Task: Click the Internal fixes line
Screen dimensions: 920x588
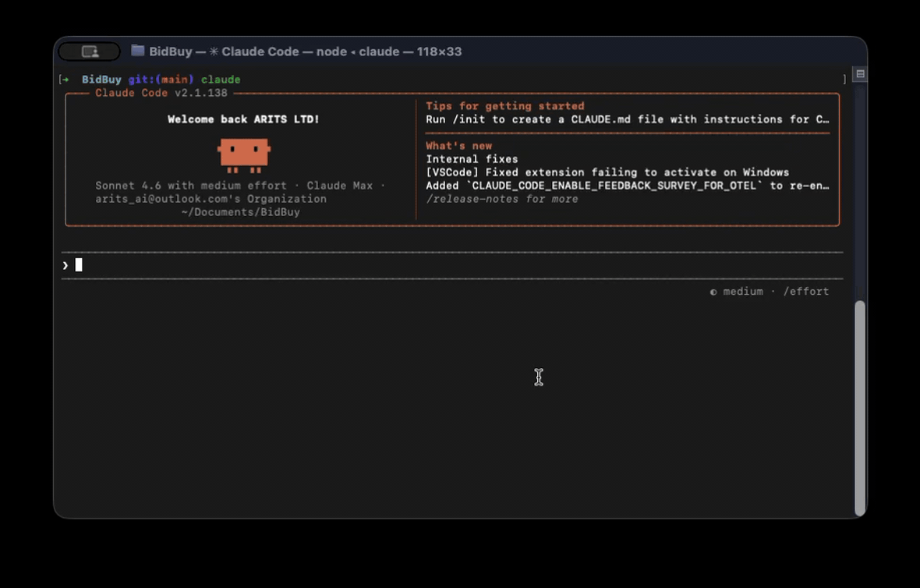Action: tap(472, 159)
